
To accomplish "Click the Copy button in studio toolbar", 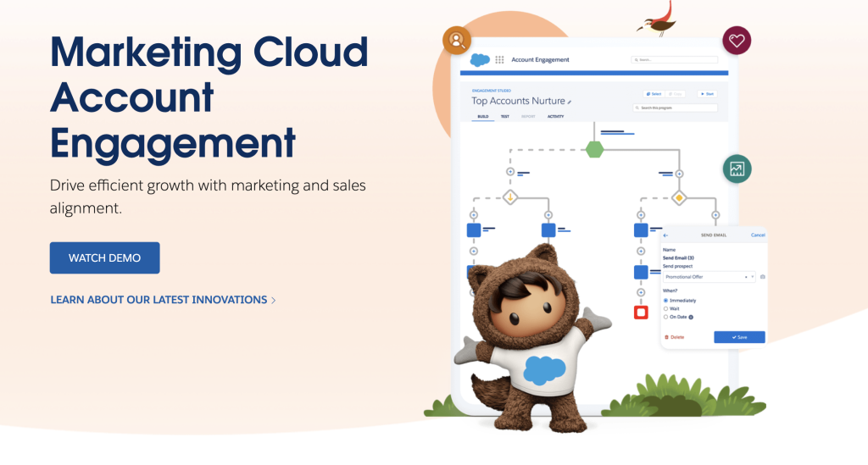I will (x=676, y=94).
